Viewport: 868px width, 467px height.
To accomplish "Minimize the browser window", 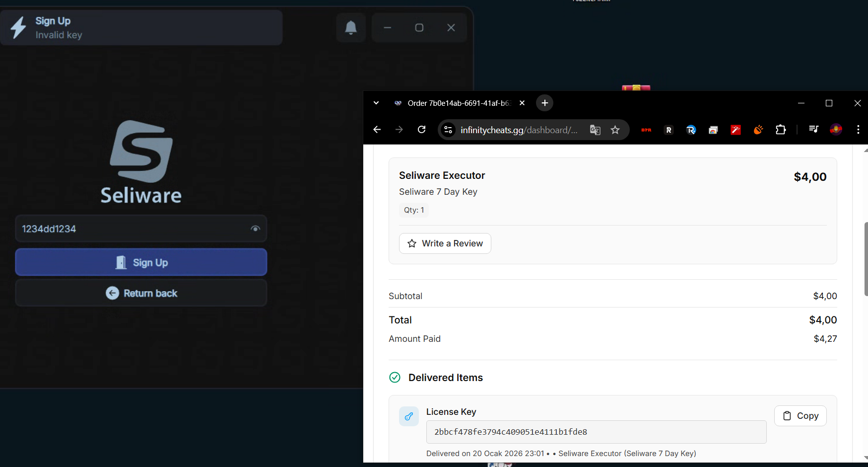I will [801, 103].
